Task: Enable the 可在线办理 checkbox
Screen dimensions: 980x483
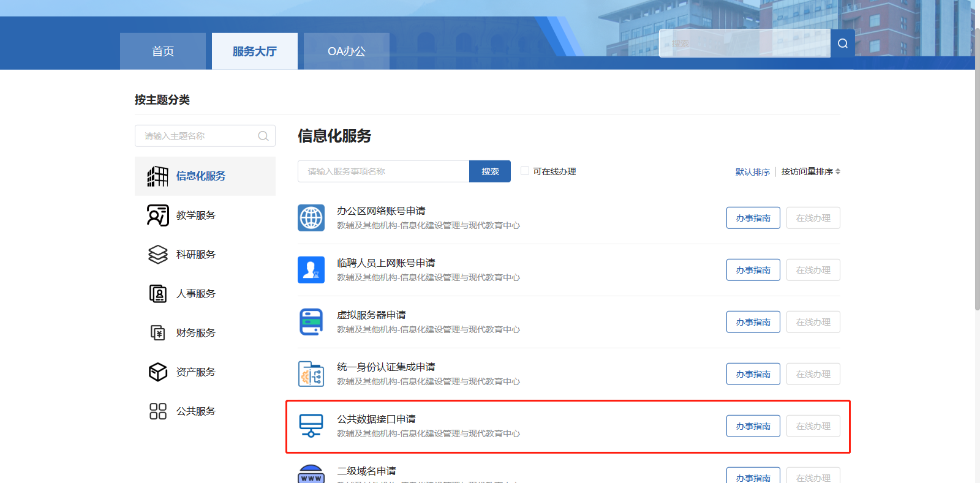Action: pos(525,171)
